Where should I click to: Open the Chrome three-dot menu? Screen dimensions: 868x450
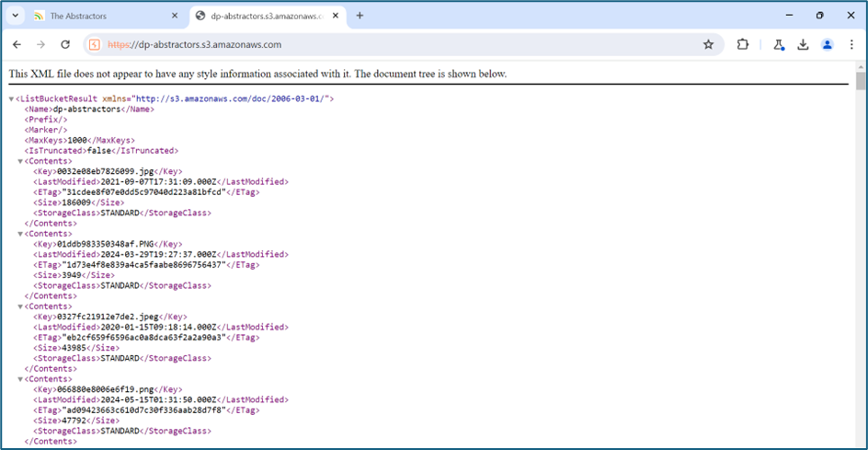click(851, 45)
